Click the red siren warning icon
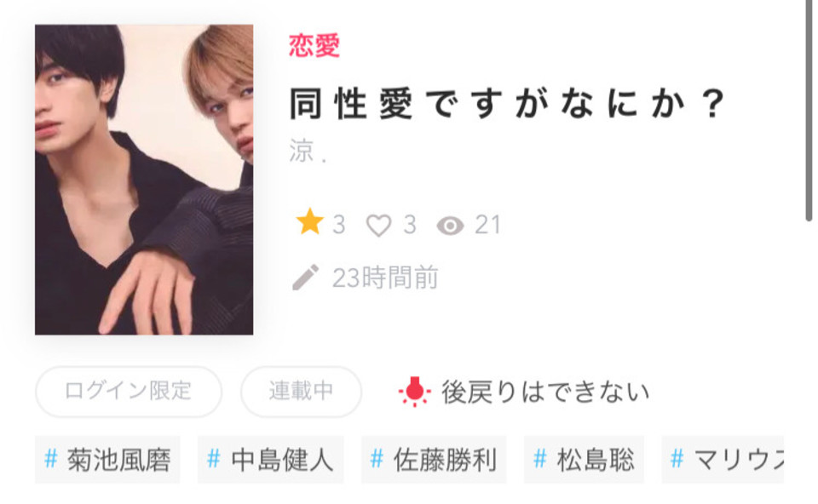The width and height of the screenshot is (818, 504). tap(415, 392)
